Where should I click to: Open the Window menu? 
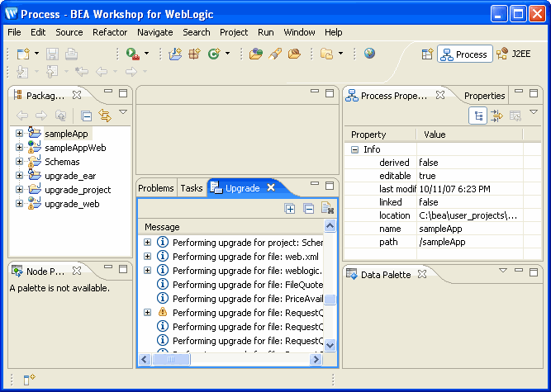(x=299, y=32)
